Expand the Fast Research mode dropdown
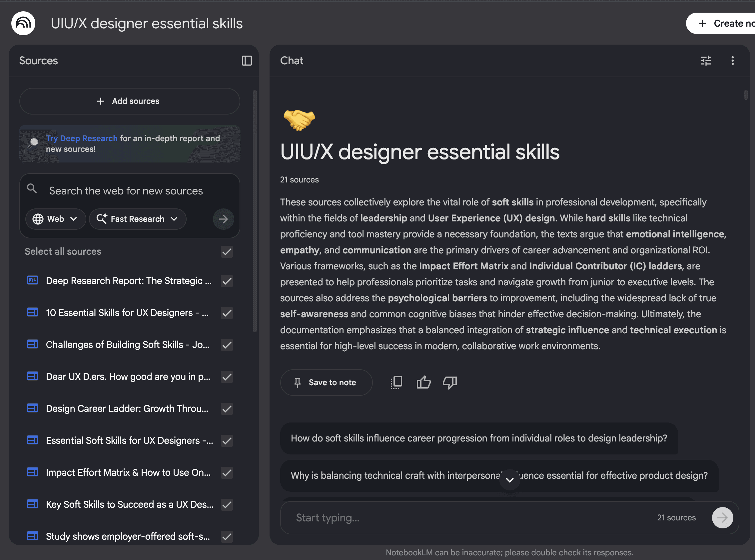This screenshot has height=560, width=755. pyautogui.click(x=137, y=219)
